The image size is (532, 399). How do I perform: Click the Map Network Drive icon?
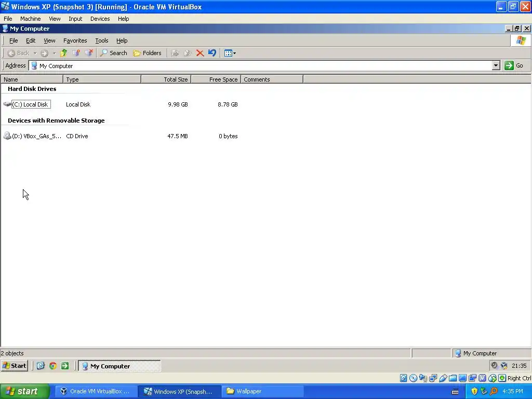[x=76, y=53]
